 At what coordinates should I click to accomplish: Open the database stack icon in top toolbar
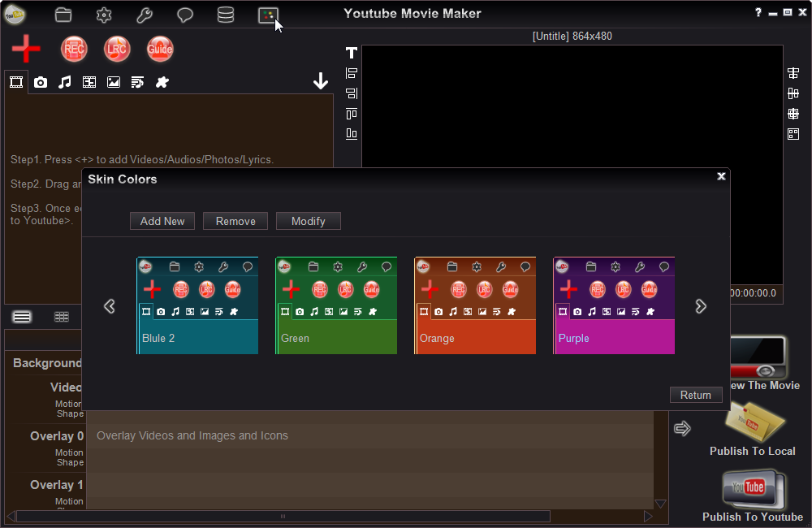(x=225, y=15)
